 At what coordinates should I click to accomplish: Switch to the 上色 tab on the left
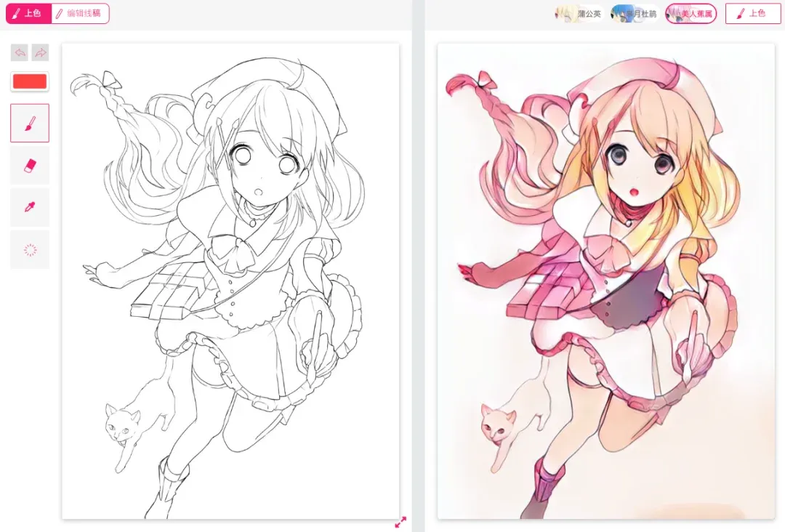(x=28, y=14)
